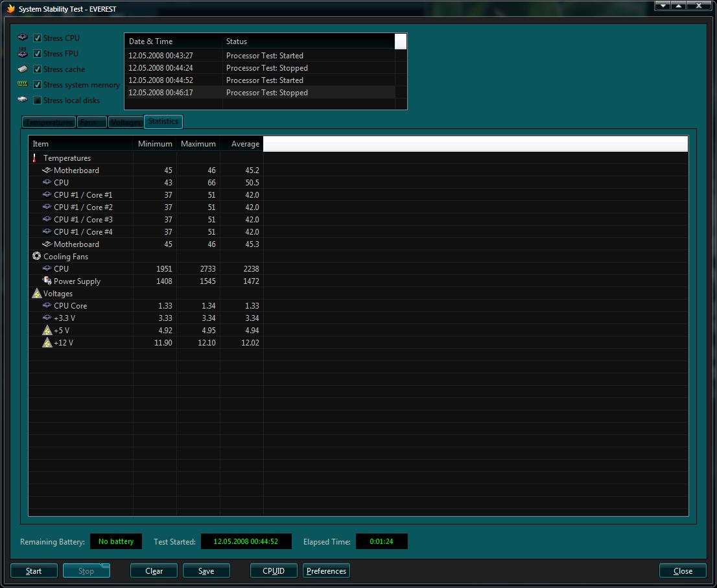Click the first Motherboard row's board icon

47,170
